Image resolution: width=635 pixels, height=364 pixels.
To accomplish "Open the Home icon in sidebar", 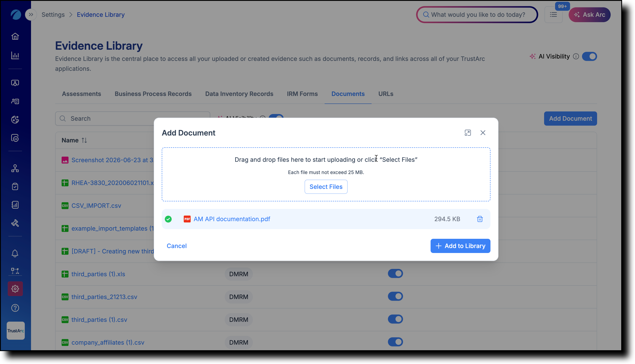I will point(15,37).
